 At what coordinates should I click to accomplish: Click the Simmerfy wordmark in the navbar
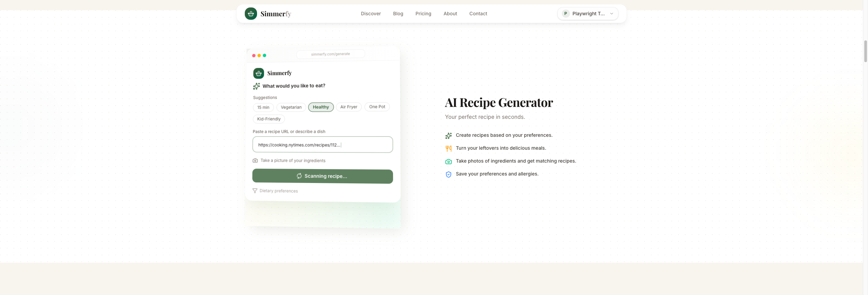tap(276, 14)
